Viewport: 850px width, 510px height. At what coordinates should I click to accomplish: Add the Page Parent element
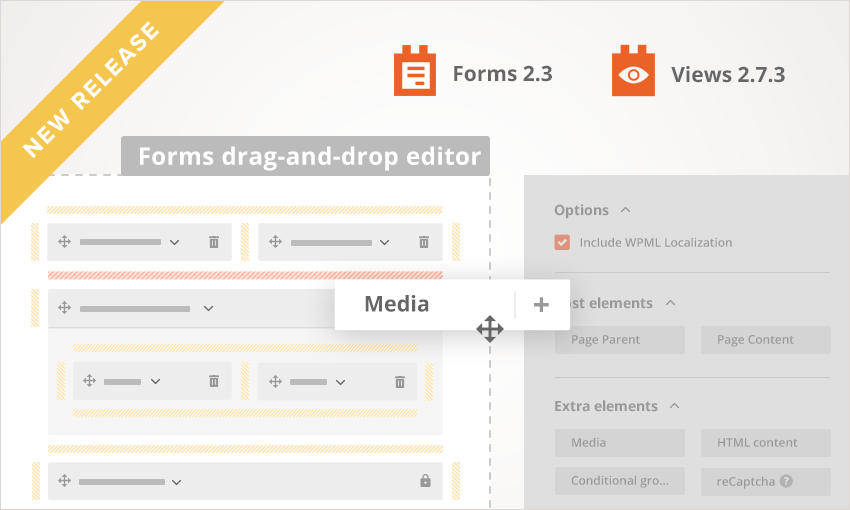click(x=620, y=340)
